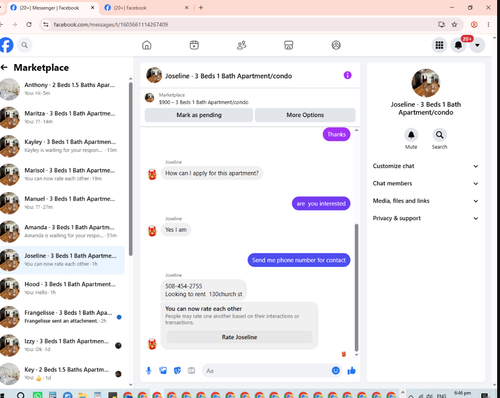Open Windows taskbar search icon
The width and height of the screenshot is (500, 398).
coord(20,395)
